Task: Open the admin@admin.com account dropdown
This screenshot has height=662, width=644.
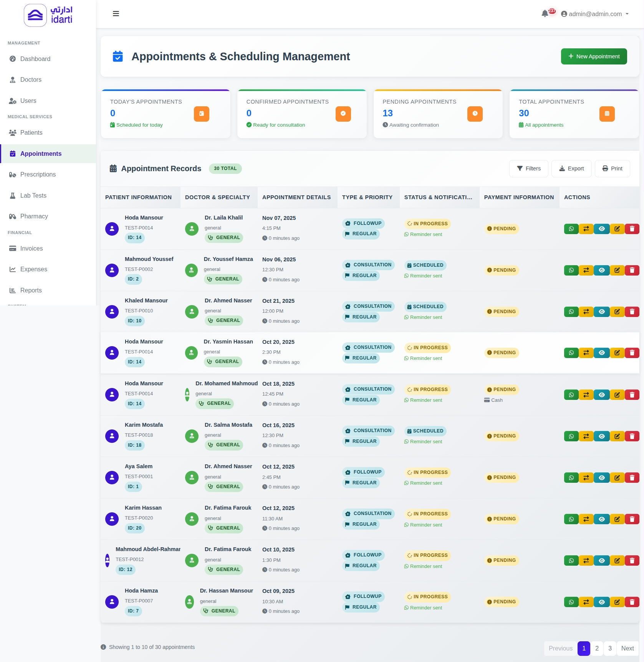Action: 594,14
